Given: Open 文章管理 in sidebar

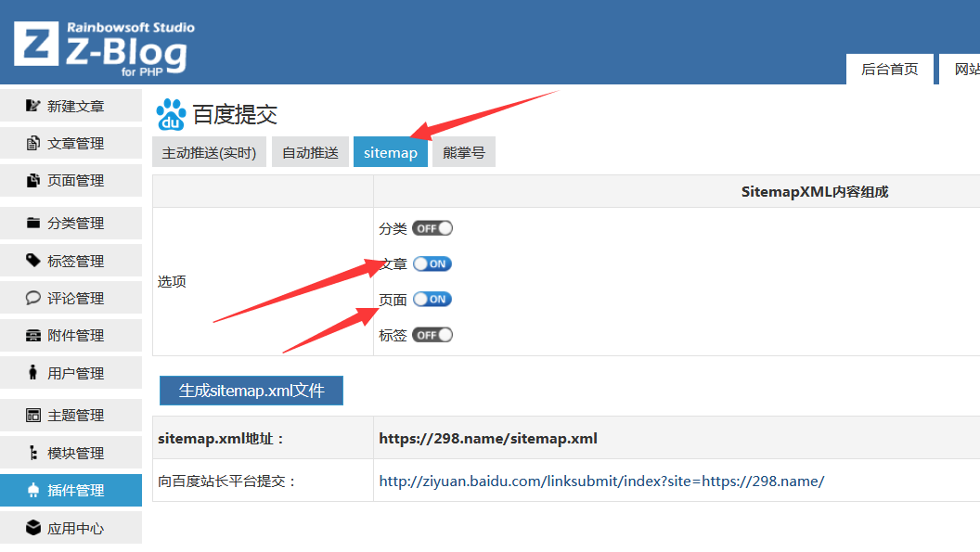Looking at the screenshot, I should 71,143.
